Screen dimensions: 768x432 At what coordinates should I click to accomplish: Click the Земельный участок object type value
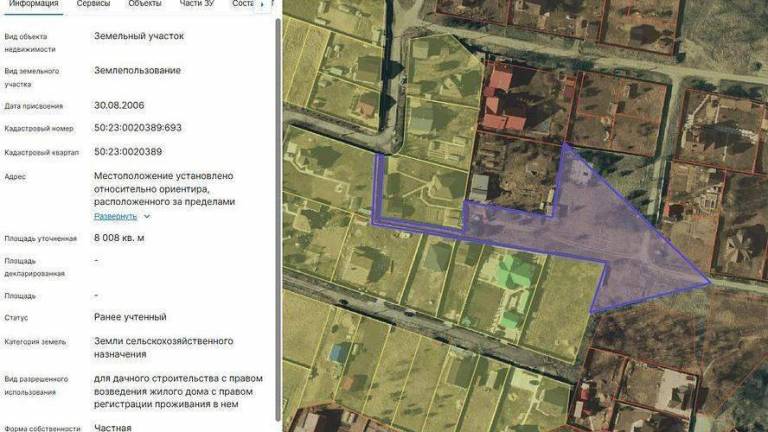click(139, 36)
